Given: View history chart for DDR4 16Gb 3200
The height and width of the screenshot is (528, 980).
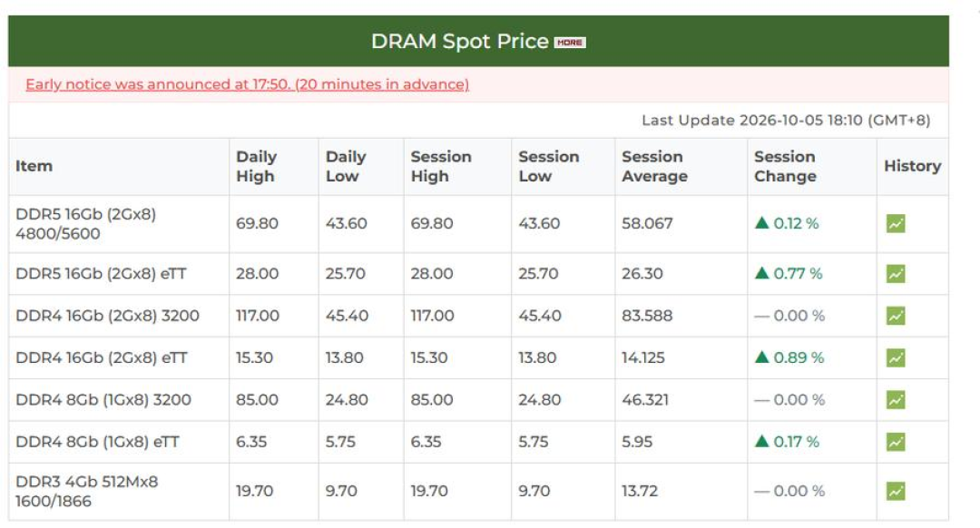Looking at the screenshot, I should click(x=895, y=316).
